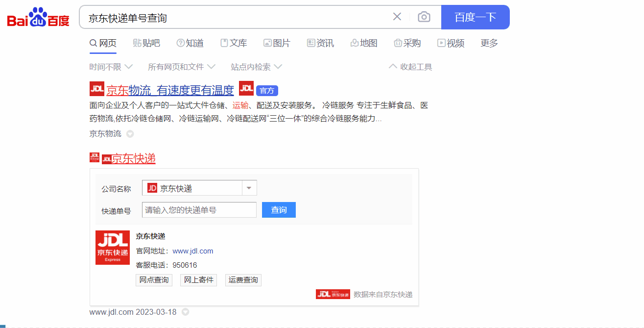Click the Baidu logo
The width and height of the screenshot is (644, 328).
point(38,17)
